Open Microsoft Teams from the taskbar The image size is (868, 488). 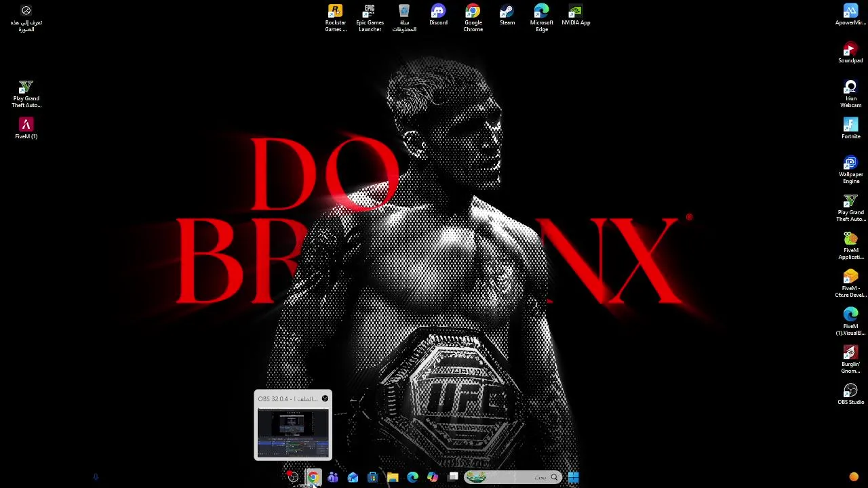click(x=332, y=477)
